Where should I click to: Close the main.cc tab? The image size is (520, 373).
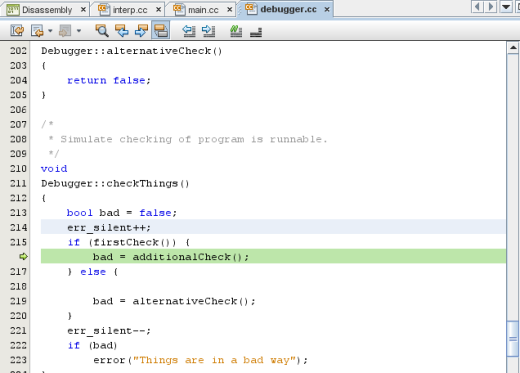click(x=229, y=10)
